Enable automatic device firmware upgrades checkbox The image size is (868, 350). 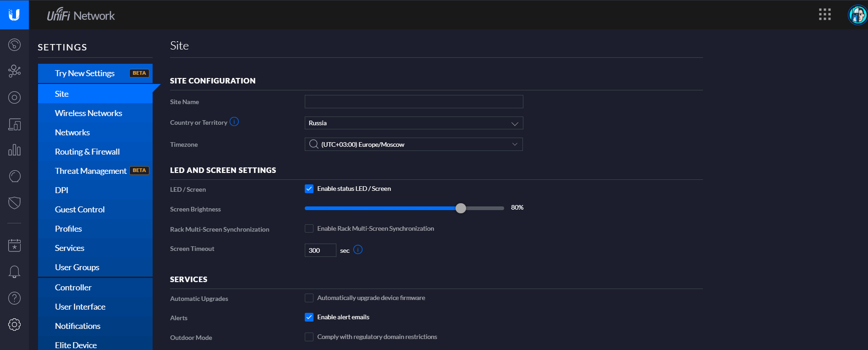[309, 298]
